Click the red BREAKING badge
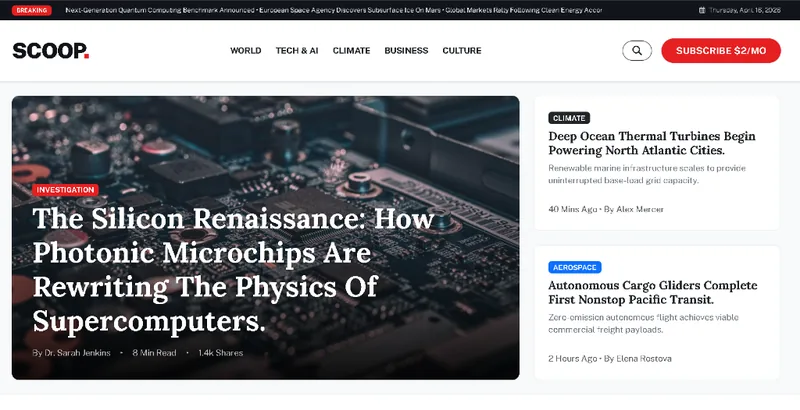Screen dimensions: 800x410 (x=32, y=10)
